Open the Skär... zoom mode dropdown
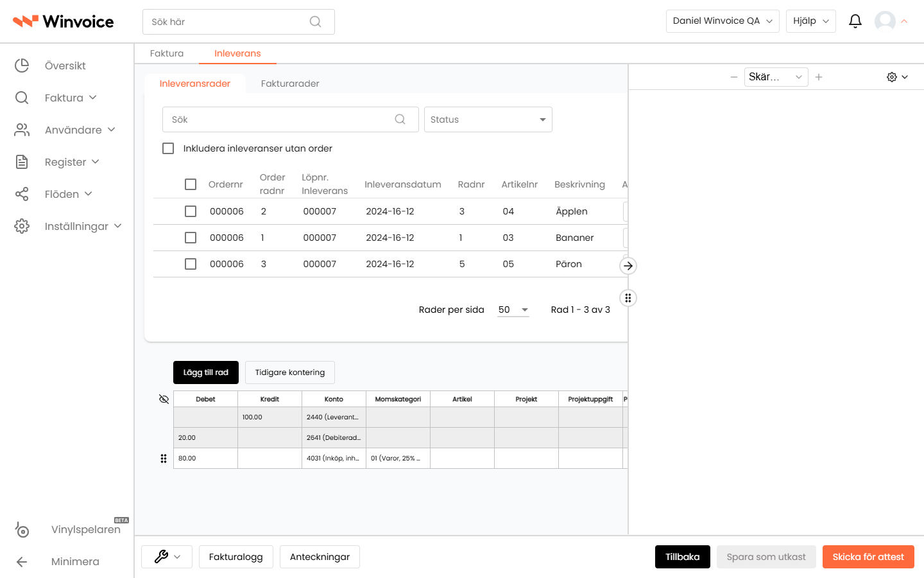This screenshot has width=924, height=578. tap(776, 77)
